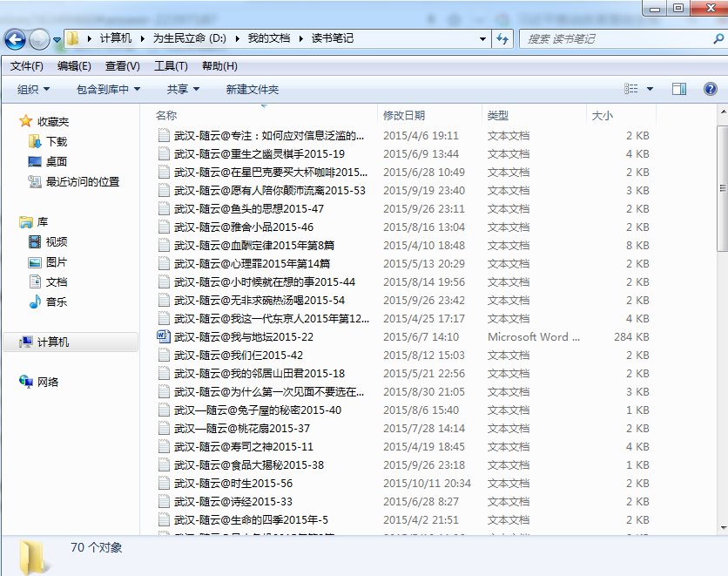
Task: Select file icon of 我的邻居山田君2015-18
Action: tap(164, 373)
